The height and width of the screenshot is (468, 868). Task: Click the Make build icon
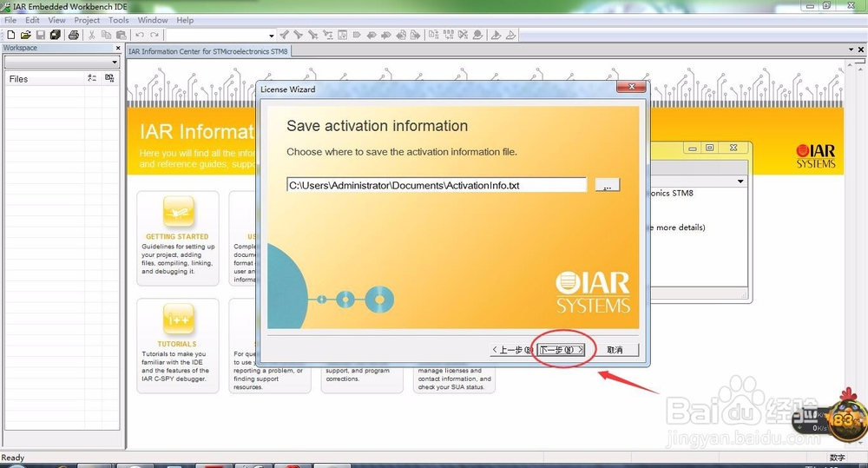[x=449, y=35]
